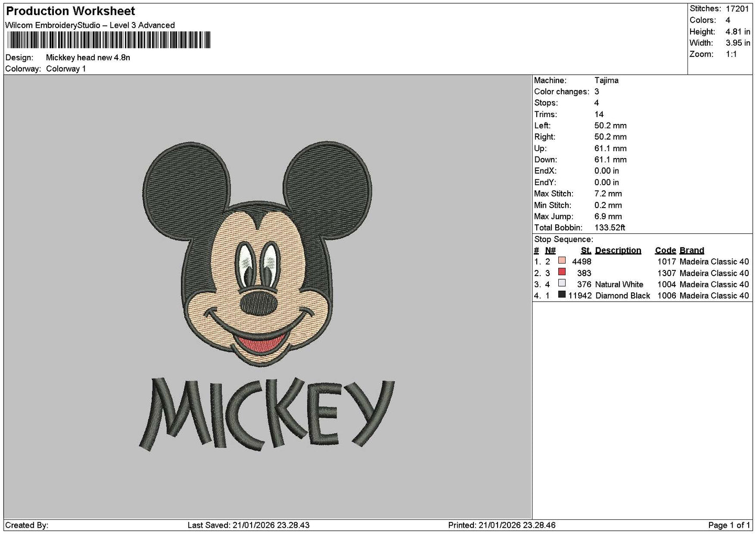Click the Trims value 14

click(x=599, y=115)
